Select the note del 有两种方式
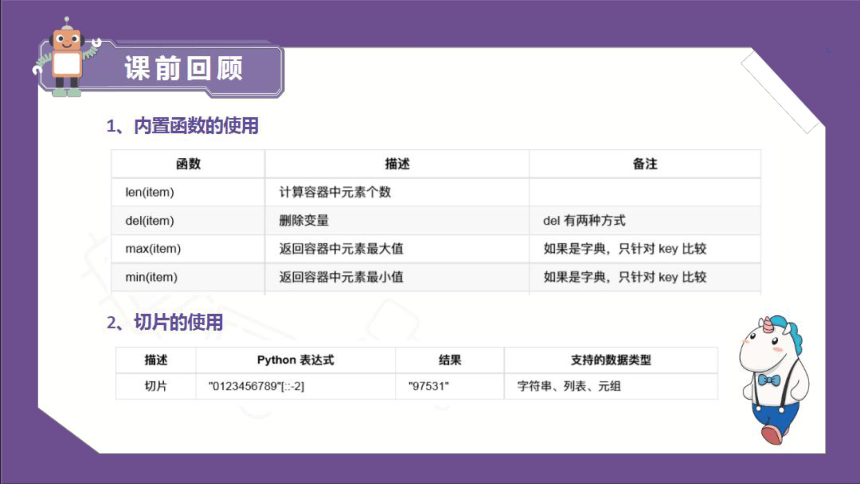 point(584,221)
